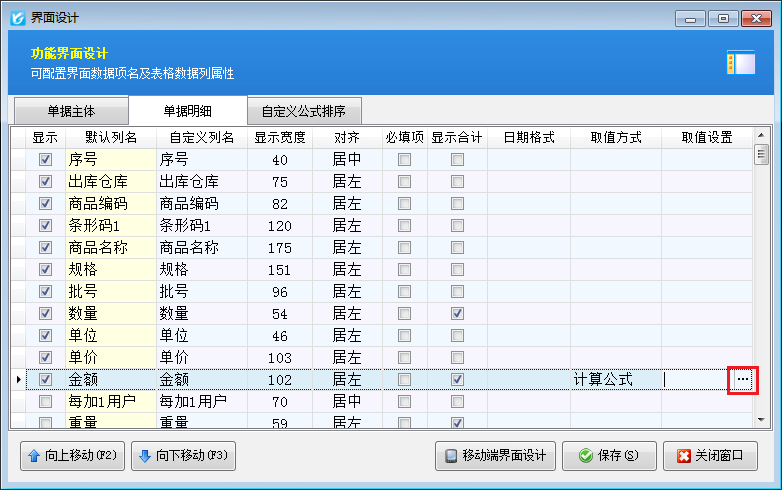The image size is (782, 490).
Task: Click the 显示宽度 column header
Action: click(279, 138)
